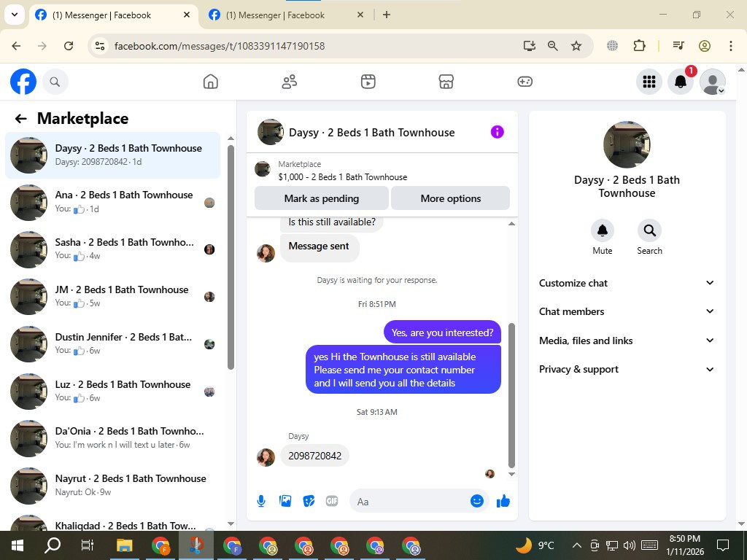Click the $1,000 townhouse listing link
Image resolution: width=747 pixels, height=560 pixels.
click(x=343, y=177)
